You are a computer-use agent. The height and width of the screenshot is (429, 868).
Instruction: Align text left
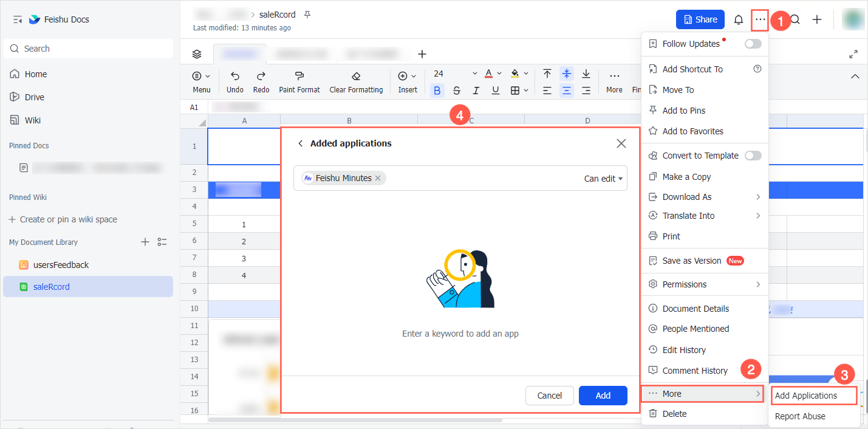[x=547, y=91]
